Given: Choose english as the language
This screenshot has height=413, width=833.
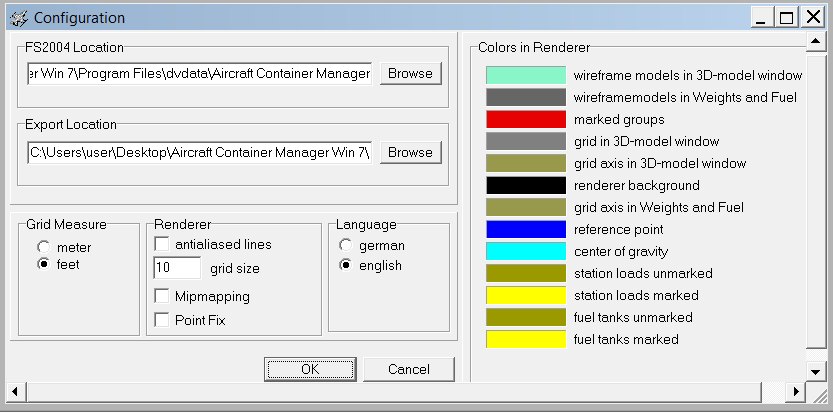Looking at the screenshot, I should click(x=346, y=265).
